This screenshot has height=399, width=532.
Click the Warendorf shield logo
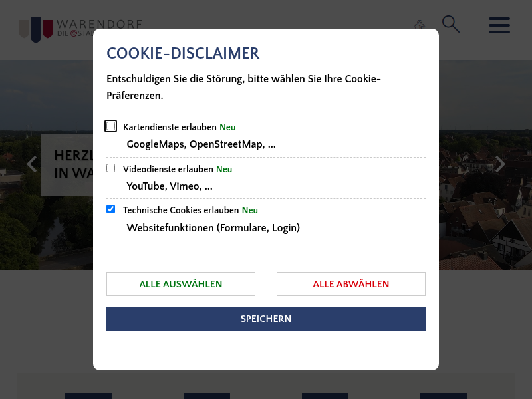point(36,29)
